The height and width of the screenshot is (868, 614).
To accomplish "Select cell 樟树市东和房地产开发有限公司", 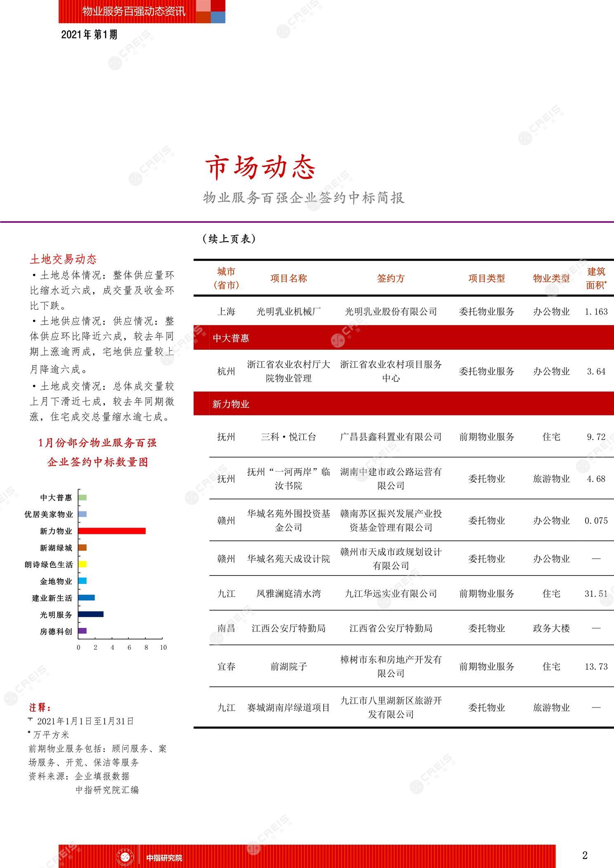I will pyautogui.click(x=391, y=666).
